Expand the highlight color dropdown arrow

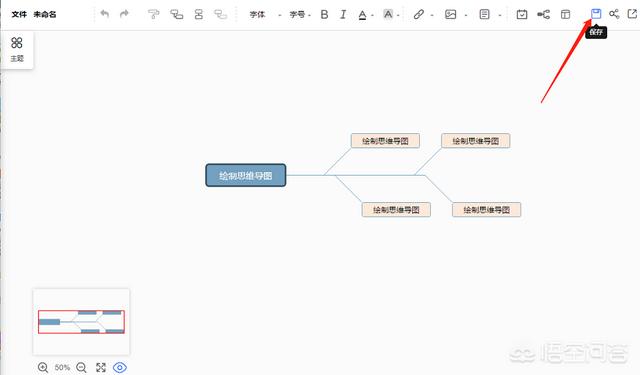(398, 16)
